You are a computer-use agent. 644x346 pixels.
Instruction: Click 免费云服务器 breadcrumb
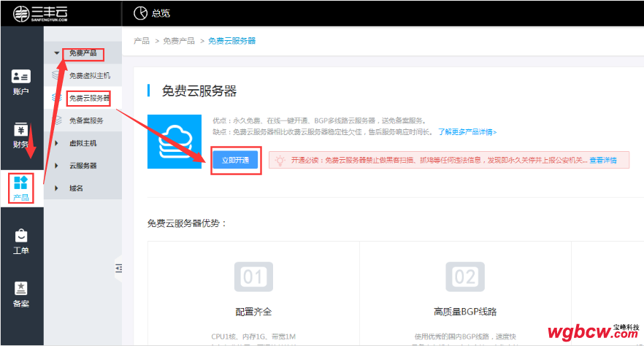click(x=231, y=41)
